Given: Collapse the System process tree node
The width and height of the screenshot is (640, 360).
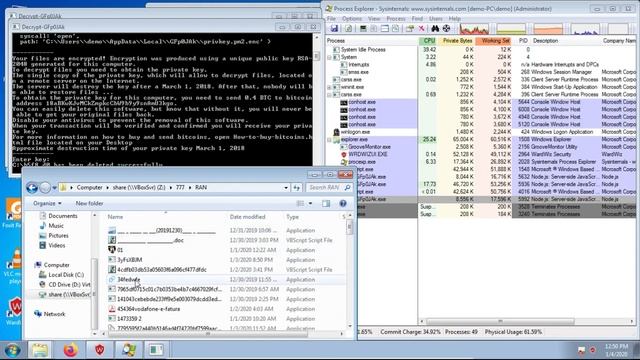Looking at the screenshot, I should (x=329, y=57).
